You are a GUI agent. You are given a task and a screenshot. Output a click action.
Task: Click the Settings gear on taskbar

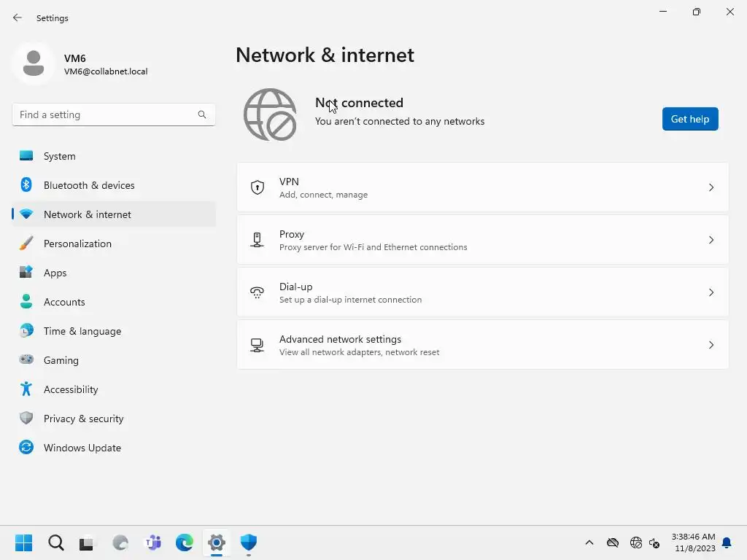coord(216,542)
